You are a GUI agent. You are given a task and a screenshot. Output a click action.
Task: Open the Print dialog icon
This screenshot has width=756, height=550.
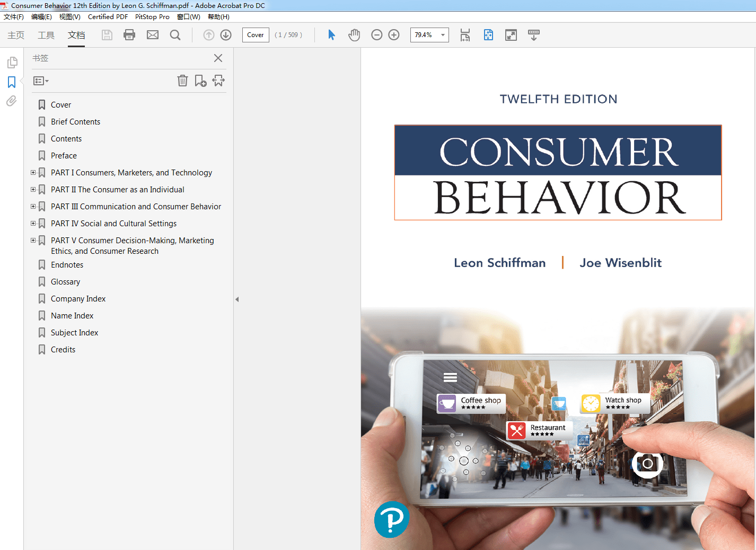point(129,35)
